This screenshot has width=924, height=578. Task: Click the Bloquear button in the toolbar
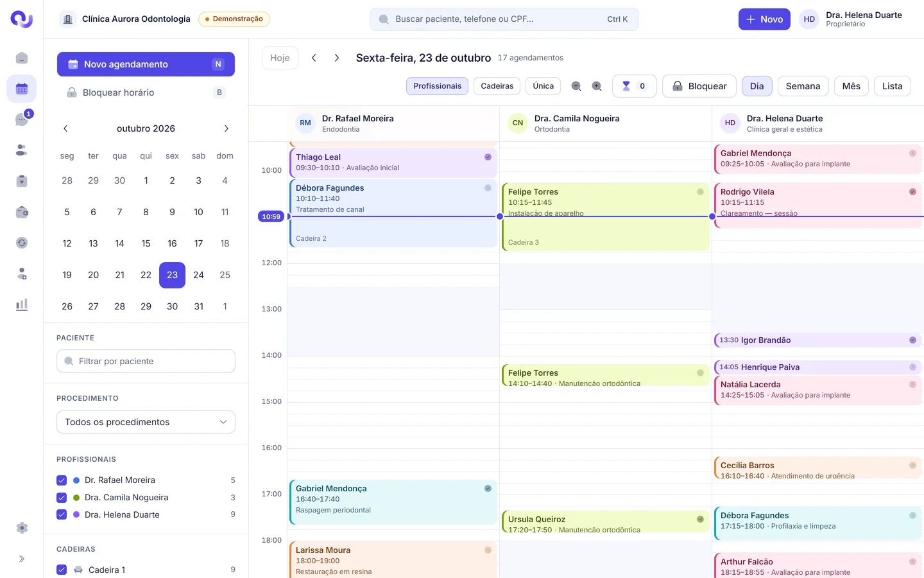point(699,86)
